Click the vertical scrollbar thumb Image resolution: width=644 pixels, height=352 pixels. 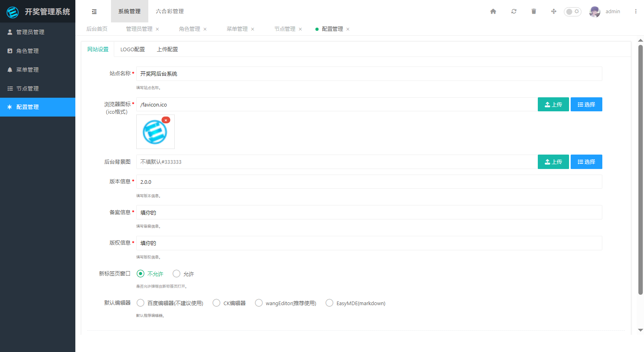coord(640,170)
